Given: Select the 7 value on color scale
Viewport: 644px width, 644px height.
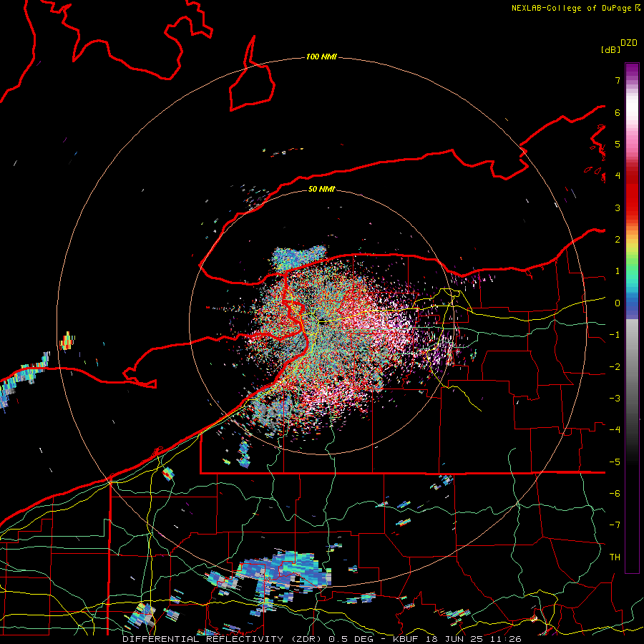Looking at the screenshot, I should click(x=618, y=80).
